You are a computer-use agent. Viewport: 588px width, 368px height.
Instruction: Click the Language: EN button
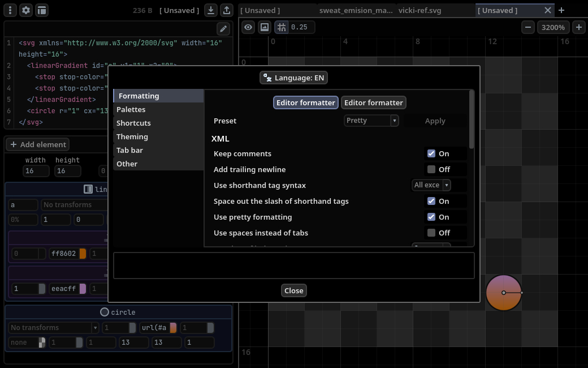pyautogui.click(x=294, y=78)
